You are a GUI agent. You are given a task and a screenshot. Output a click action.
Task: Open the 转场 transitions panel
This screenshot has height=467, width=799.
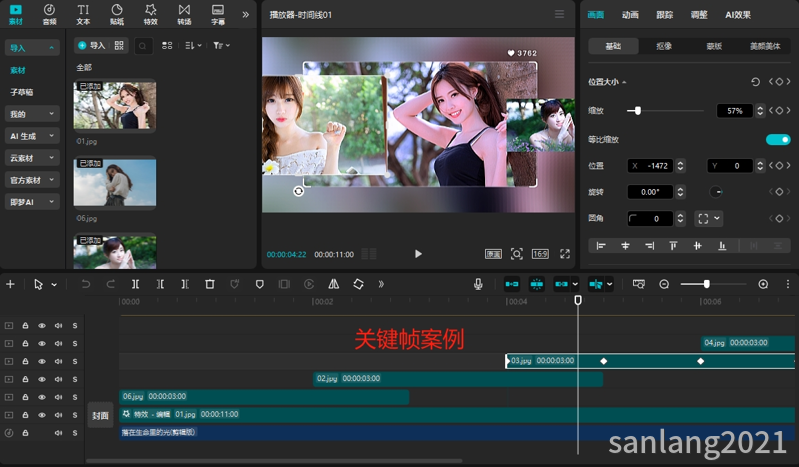pos(184,14)
